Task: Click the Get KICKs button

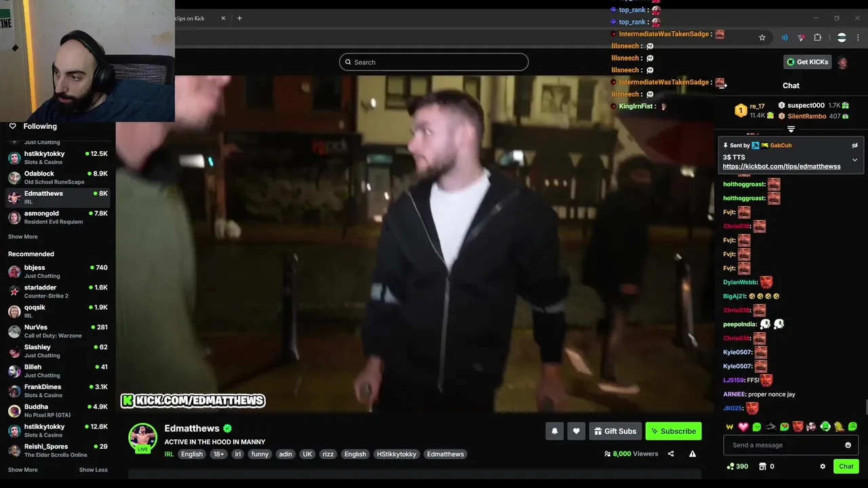Action: pos(808,62)
